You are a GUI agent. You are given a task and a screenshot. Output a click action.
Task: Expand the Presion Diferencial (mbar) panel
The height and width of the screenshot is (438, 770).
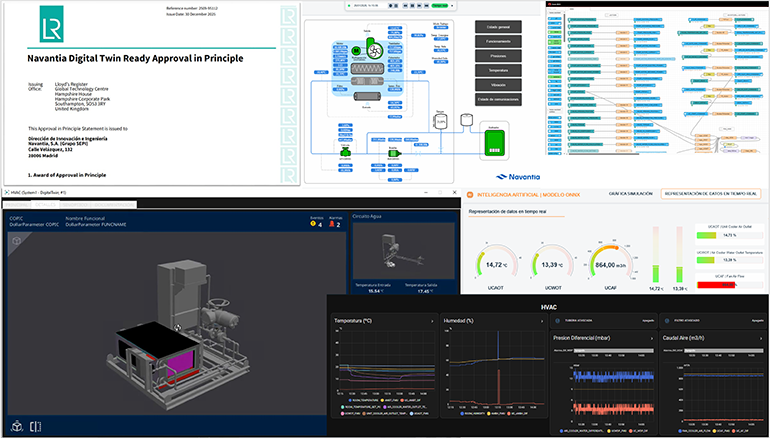click(648, 337)
